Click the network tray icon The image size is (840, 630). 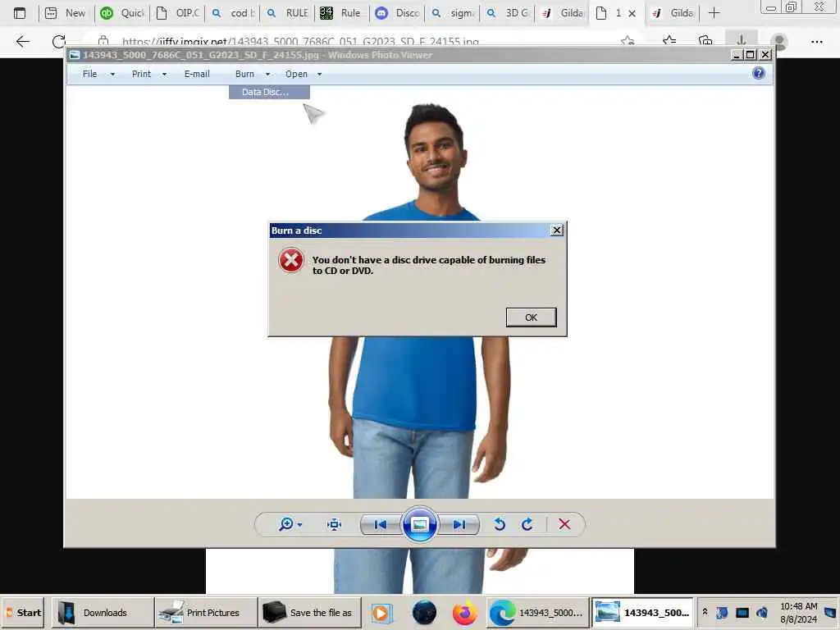[742, 612]
